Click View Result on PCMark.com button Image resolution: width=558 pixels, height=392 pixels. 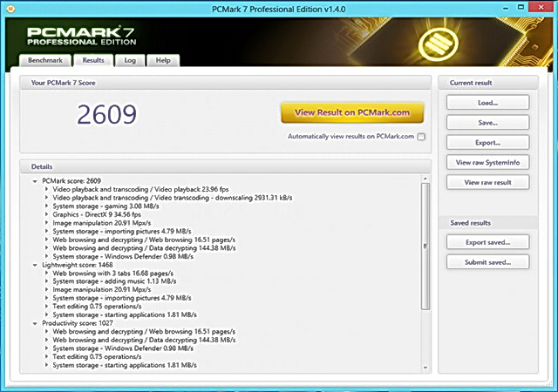coord(352,112)
